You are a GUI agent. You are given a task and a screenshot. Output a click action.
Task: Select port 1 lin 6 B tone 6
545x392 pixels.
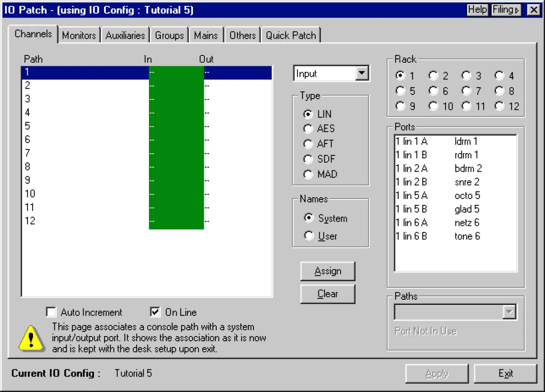[455, 236]
